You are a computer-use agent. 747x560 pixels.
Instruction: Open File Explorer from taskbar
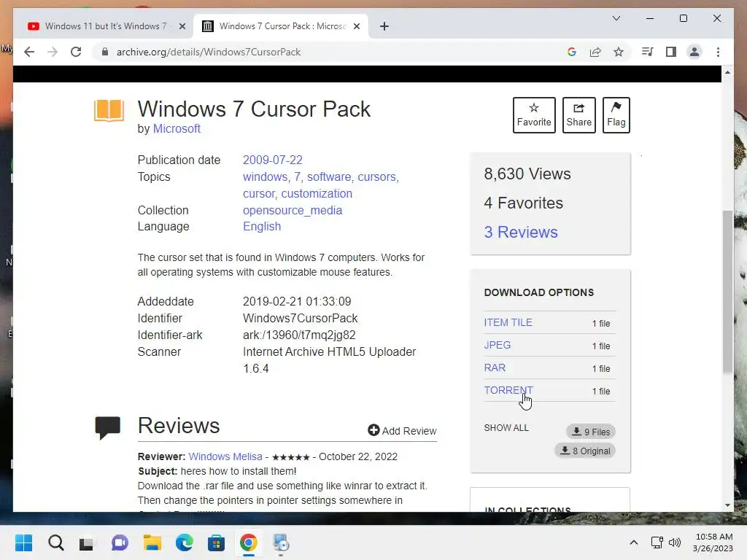click(x=152, y=542)
